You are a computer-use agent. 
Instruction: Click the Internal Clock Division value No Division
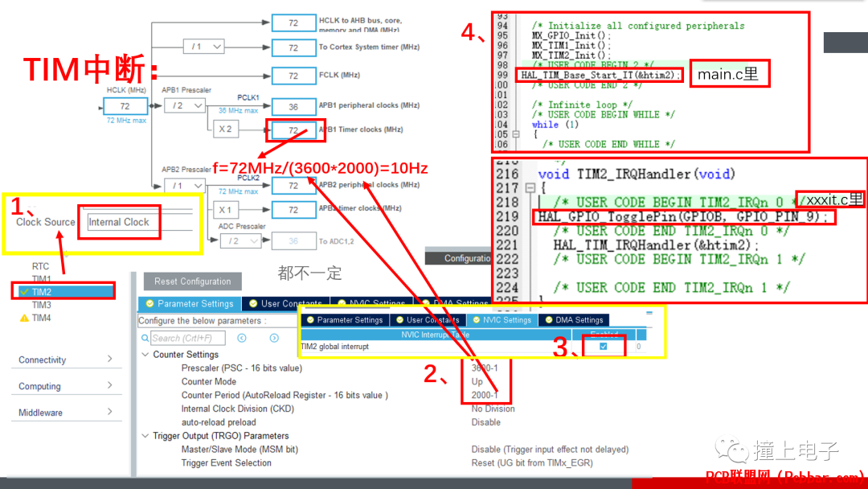pos(493,409)
